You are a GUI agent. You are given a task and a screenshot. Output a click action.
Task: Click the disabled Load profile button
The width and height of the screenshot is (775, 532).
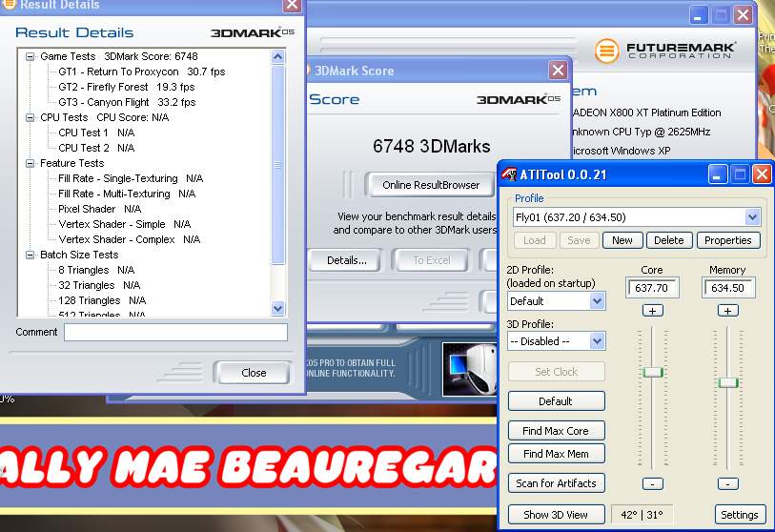pos(534,240)
